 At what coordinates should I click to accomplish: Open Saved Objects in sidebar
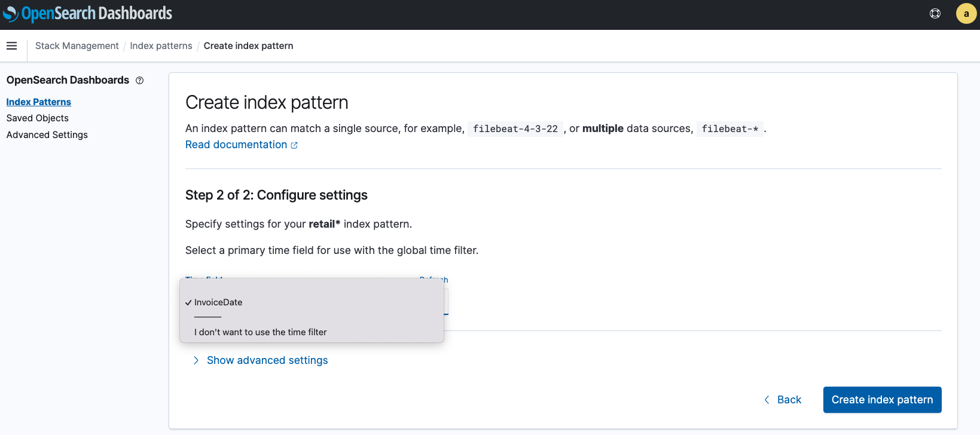tap(38, 118)
